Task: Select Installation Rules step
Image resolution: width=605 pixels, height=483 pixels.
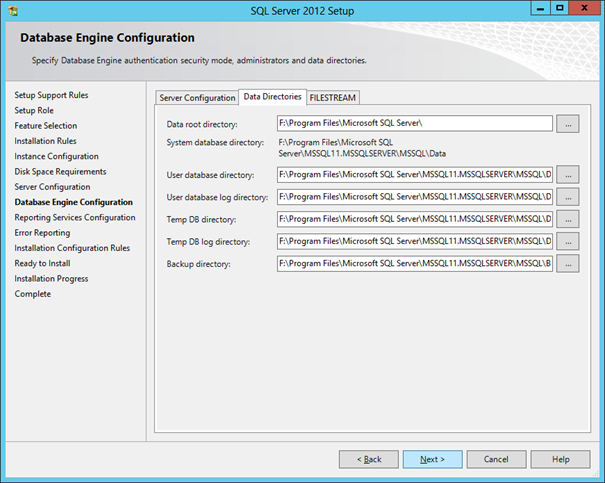Action: point(45,141)
